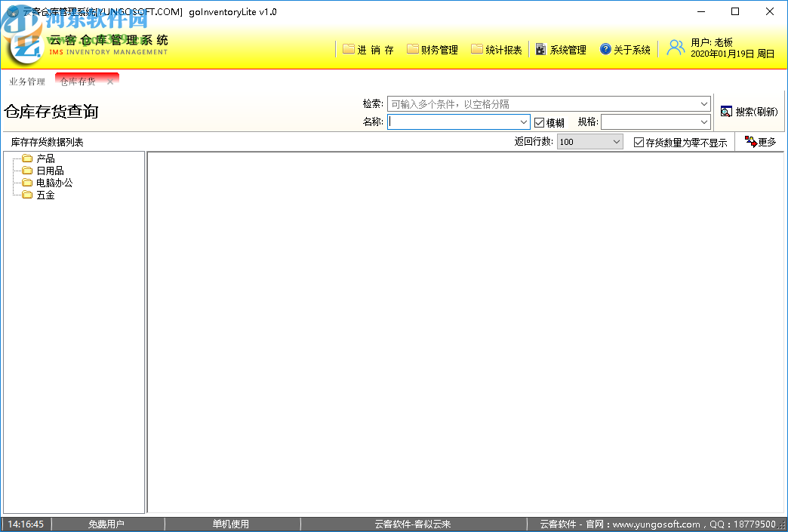Click the 搜索(刷新) search icon
788x532 pixels.
coord(727,110)
